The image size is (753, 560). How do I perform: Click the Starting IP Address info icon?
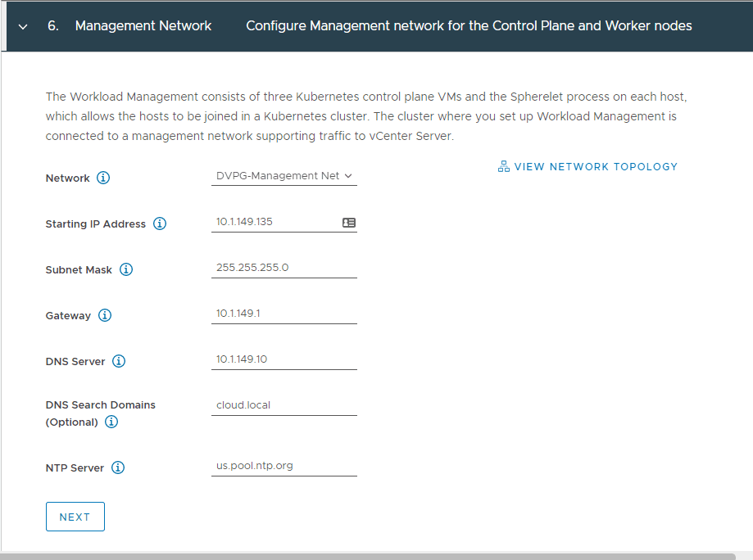click(x=161, y=224)
